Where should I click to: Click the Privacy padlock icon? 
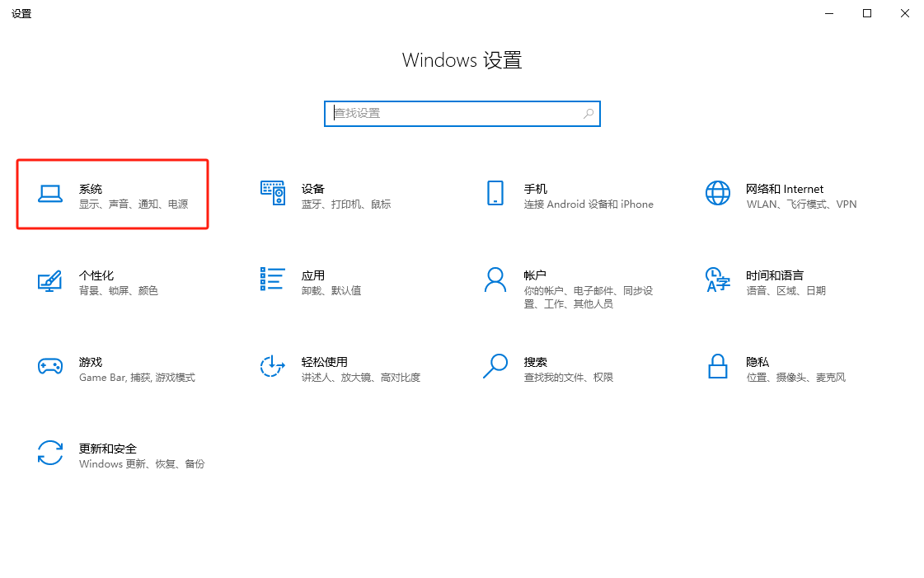(x=717, y=366)
